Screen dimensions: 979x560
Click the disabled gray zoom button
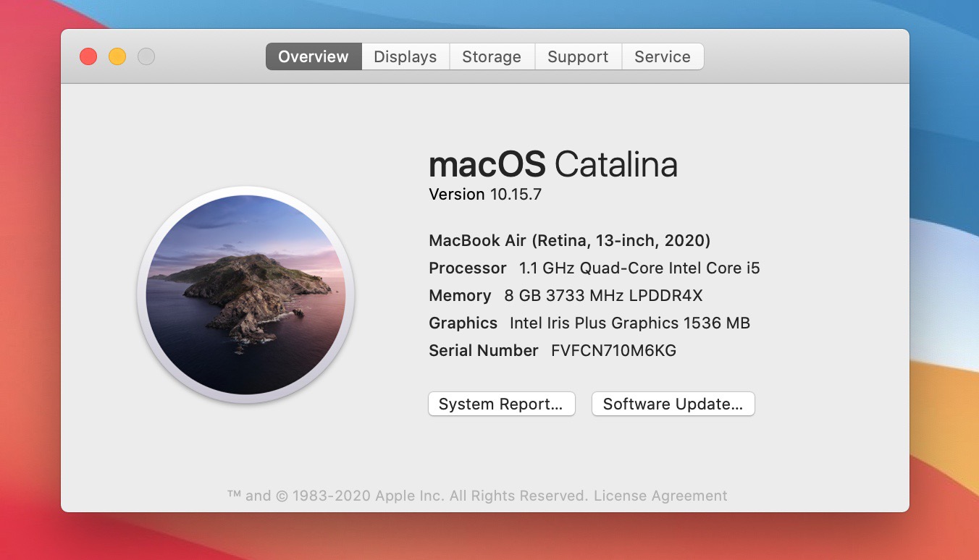pos(146,56)
